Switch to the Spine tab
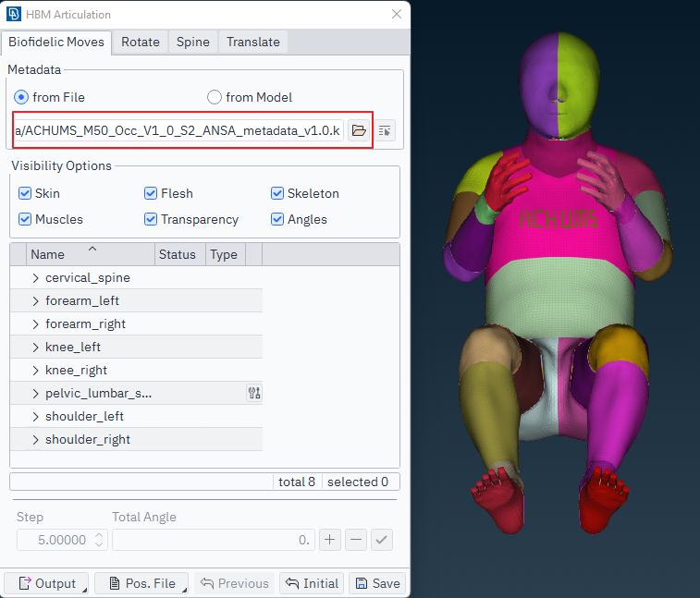 [193, 42]
